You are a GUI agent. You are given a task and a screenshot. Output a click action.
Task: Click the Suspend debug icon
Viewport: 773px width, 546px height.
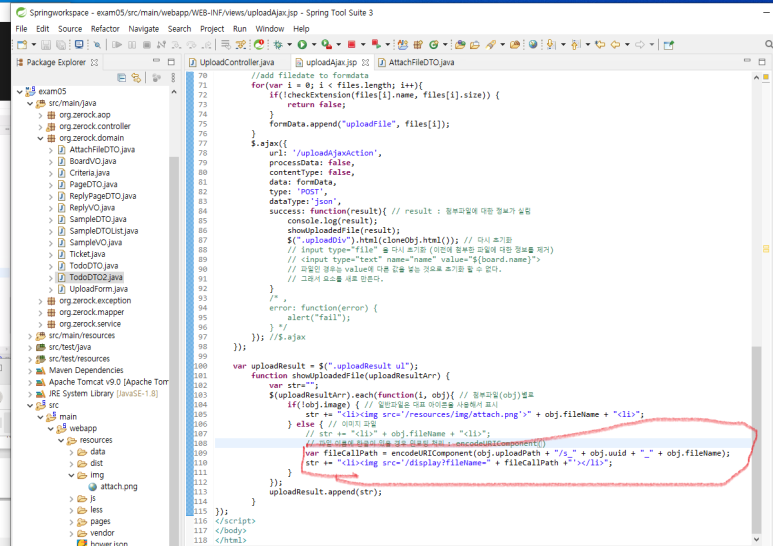point(132,45)
